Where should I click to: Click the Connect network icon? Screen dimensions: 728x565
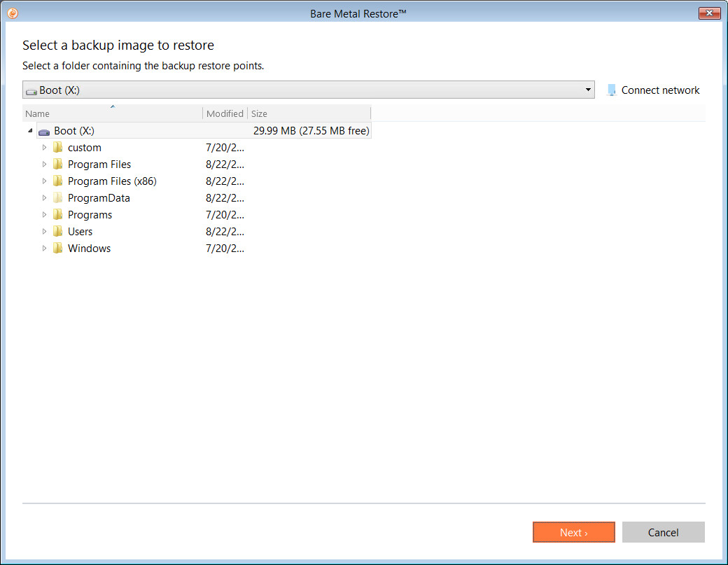click(x=612, y=90)
